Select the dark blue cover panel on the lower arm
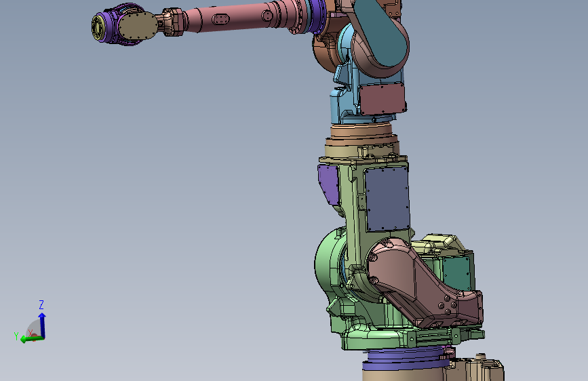This screenshot has height=381, width=588. tap(387, 199)
